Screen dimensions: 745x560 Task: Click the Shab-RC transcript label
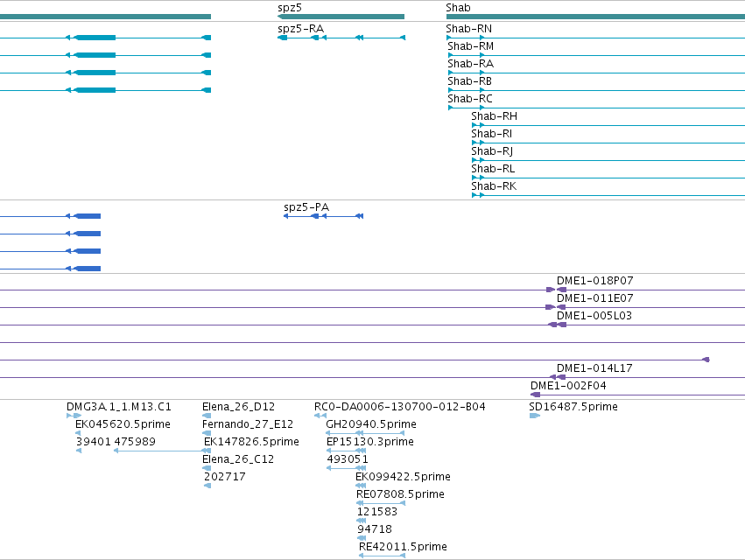point(470,99)
